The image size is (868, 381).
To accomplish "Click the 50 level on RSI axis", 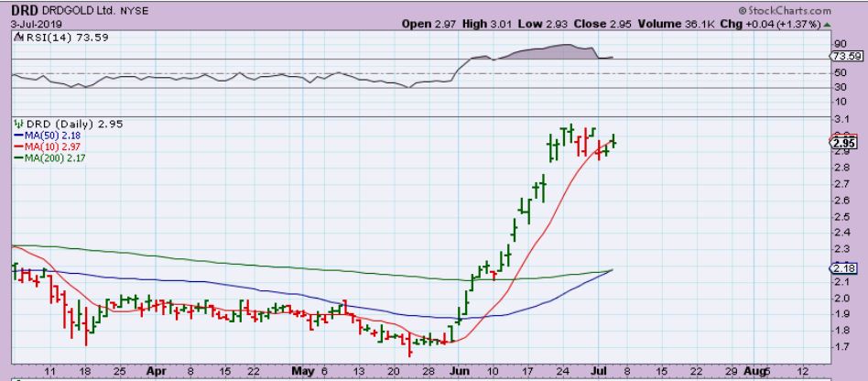I will click(842, 73).
